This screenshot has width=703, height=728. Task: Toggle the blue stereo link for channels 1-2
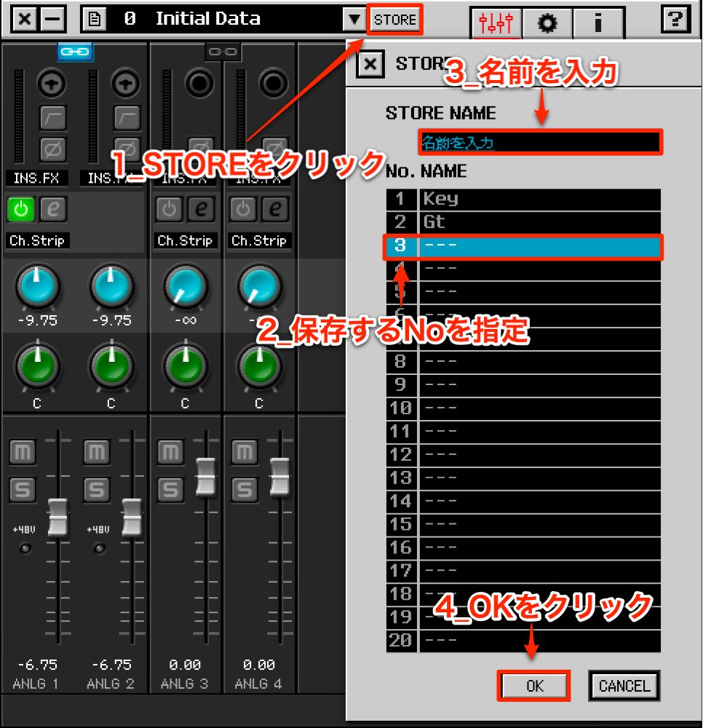coord(75,52)
